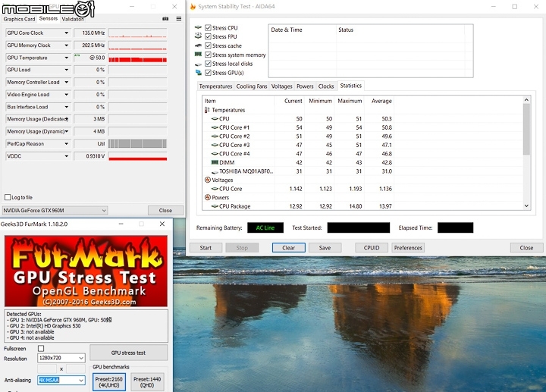Open GPU Core Clock sensor dropdown

pyautogui.click(x=66, y=33)
